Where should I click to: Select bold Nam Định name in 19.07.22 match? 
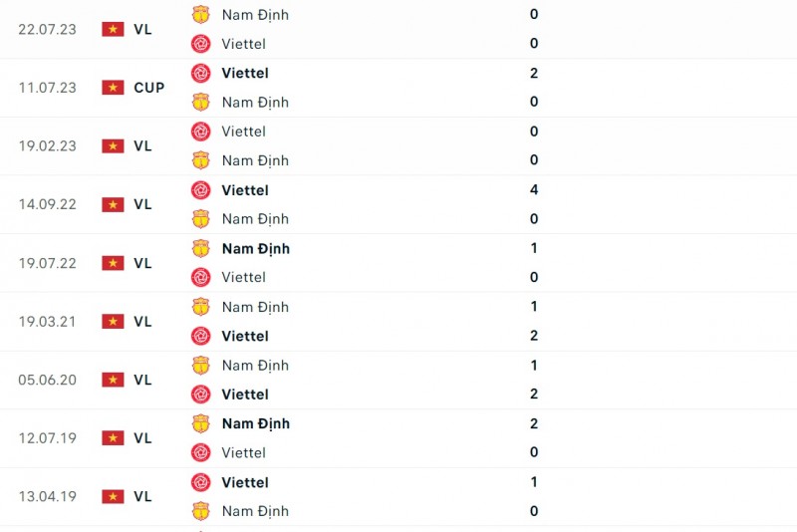pyautogui.click(x=256, y=248)
